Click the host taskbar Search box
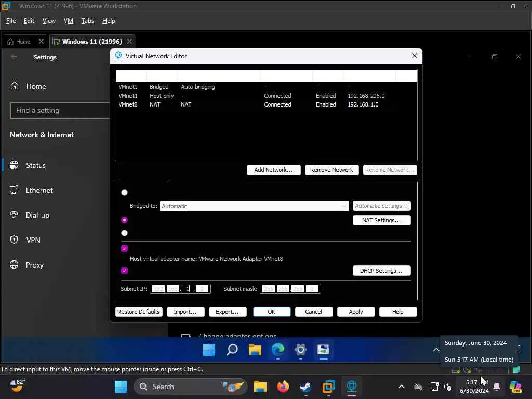 click(x=191, y=387)
